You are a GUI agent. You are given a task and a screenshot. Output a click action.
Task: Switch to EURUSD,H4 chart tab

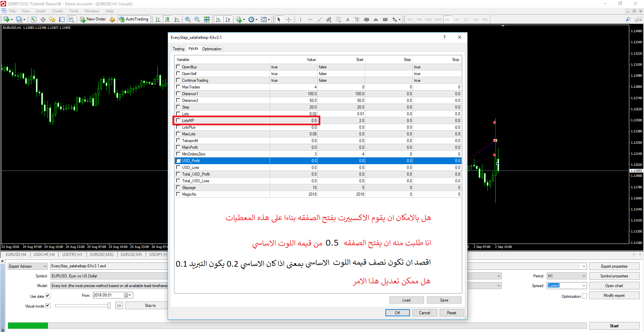(x=16, y=255)
